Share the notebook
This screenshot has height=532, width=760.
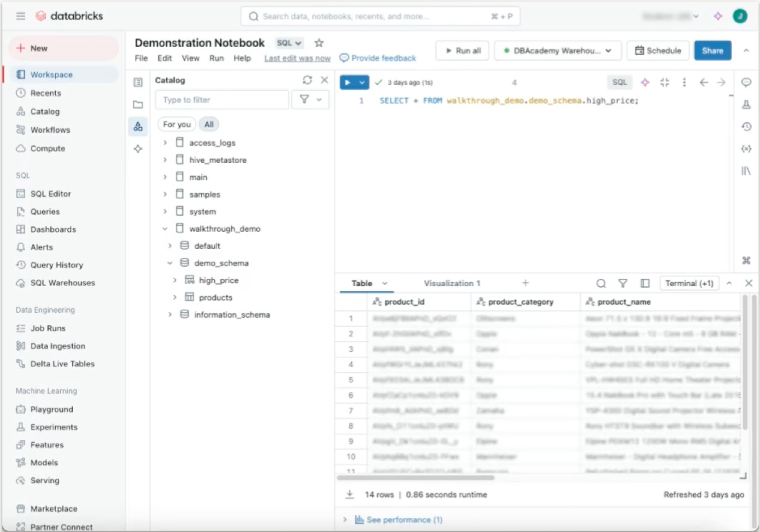click(x=713, y=51)
